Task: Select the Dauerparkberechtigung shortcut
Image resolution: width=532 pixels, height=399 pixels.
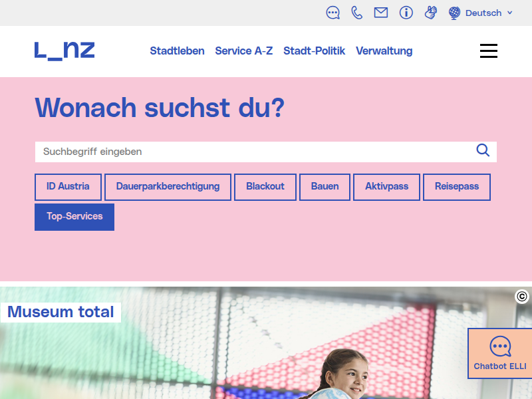Action: 168,187
